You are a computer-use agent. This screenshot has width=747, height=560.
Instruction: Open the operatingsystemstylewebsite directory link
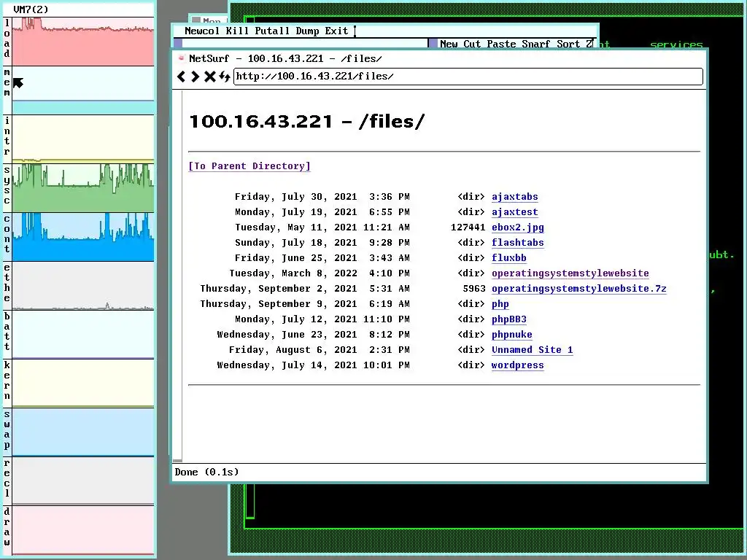coord(570,273)
